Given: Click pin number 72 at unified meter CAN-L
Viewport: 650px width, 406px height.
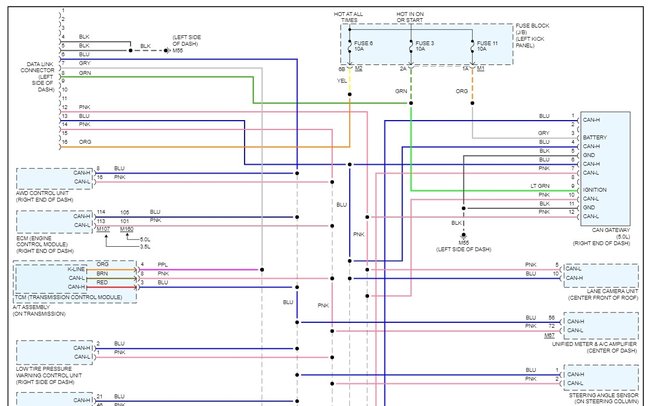Looking at the screenshot, I should click(551, 326).
